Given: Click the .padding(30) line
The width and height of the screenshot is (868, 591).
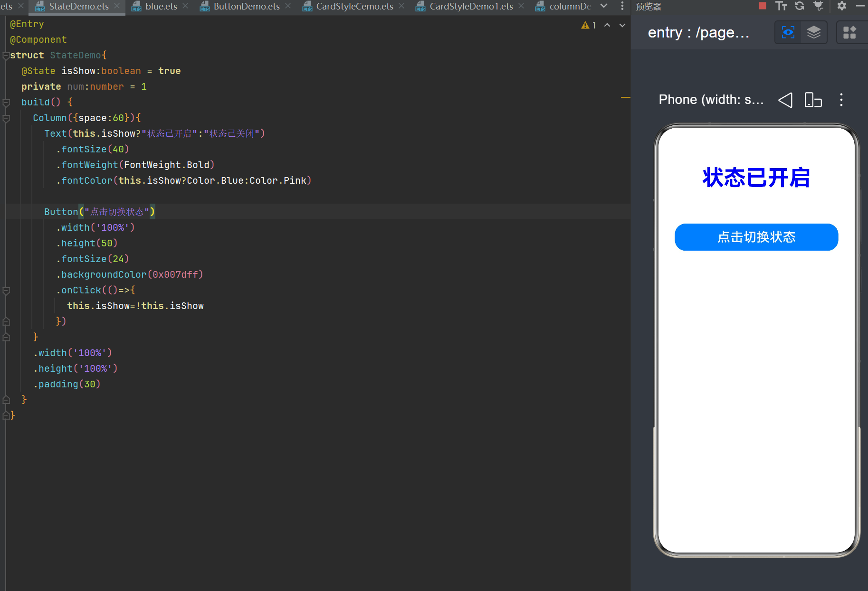Looking at the screenshot, I should 67,384.
